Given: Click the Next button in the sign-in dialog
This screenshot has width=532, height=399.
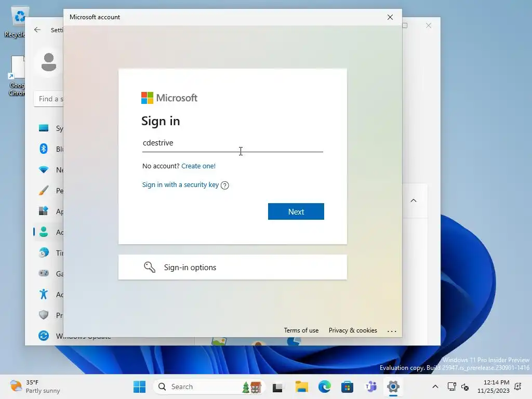Looking at the screenshot, I should pyautogui.click(x=296, y=211).
